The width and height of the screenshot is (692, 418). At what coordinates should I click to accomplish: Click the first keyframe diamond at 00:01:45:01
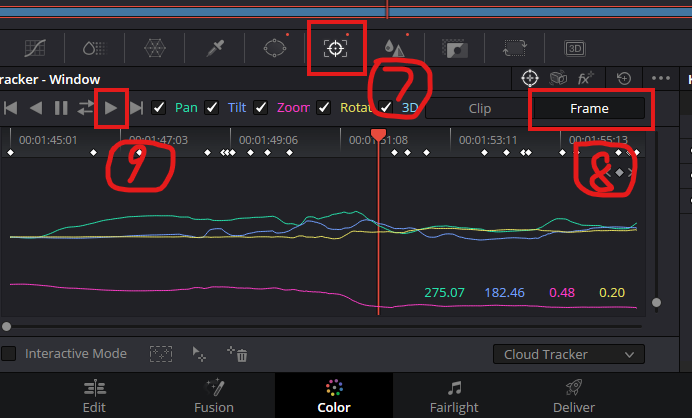tap(11, 153)
